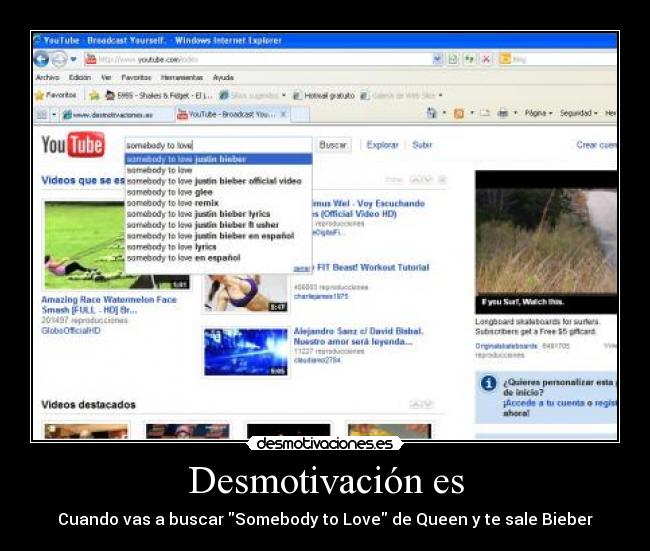The image size is (650, 551).
Task: Click the blue information icon
Action: 489,383
